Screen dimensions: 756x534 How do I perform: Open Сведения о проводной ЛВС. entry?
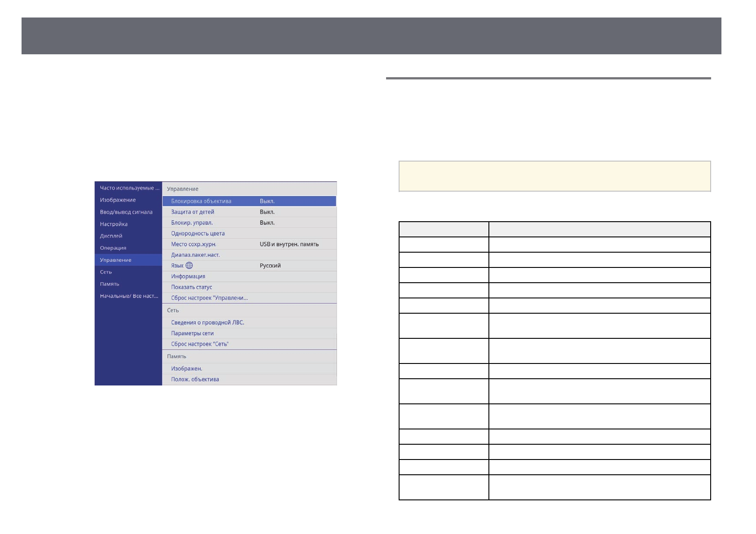249,323
